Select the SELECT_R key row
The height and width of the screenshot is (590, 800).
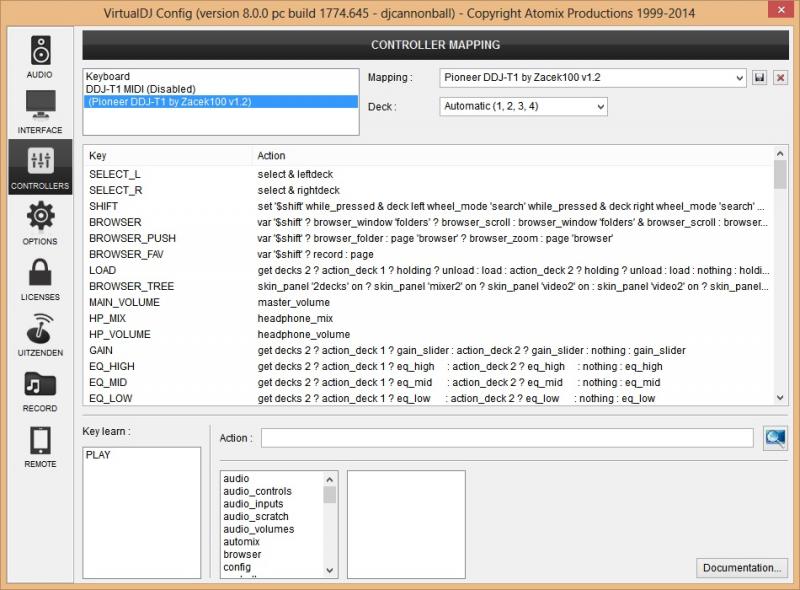[x=428, y=190]
